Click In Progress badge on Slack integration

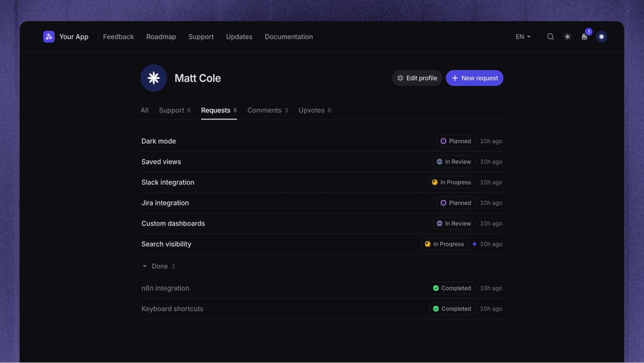point(452,182)
